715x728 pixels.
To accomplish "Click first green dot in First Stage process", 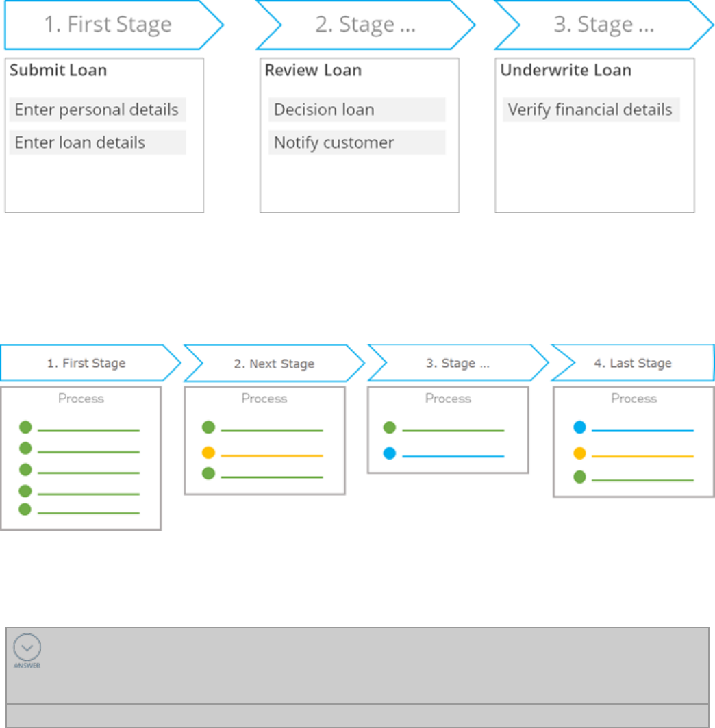I will tap(25, 427).
